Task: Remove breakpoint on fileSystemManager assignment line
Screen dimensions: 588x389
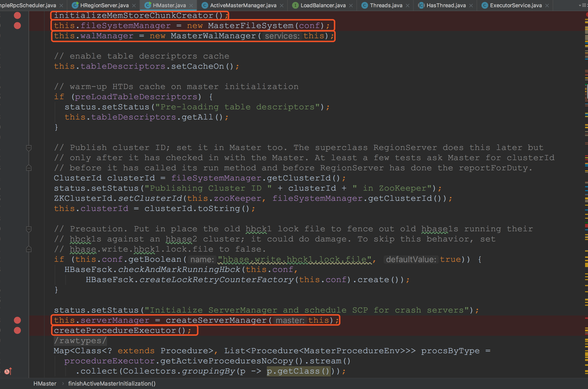Action: coord(17,26)
